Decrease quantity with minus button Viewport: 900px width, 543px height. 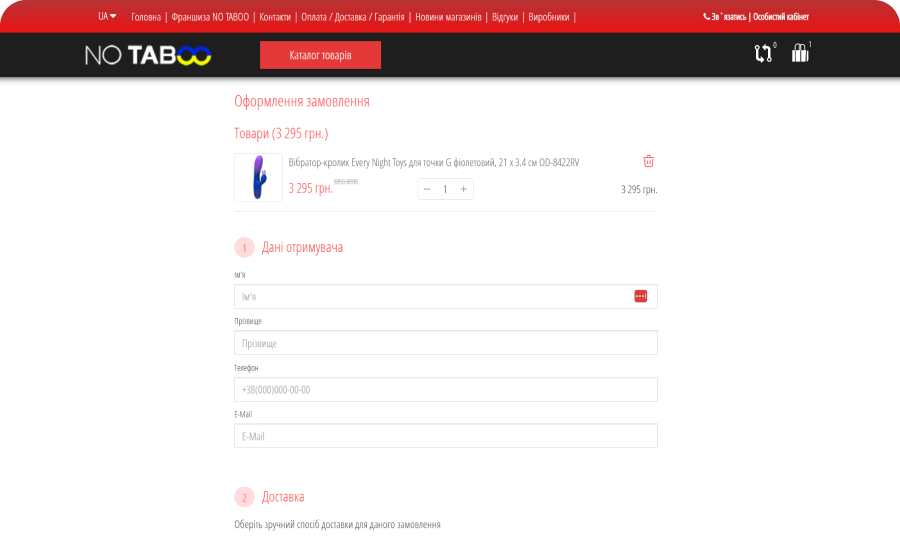click(x=427, y=189)
